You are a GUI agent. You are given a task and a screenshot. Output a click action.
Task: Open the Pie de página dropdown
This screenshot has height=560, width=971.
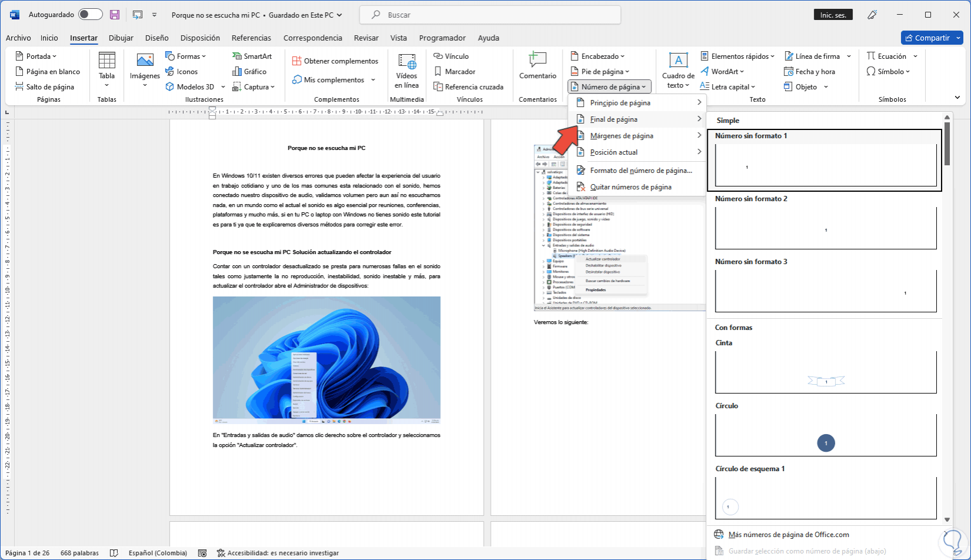coord(601,71)
